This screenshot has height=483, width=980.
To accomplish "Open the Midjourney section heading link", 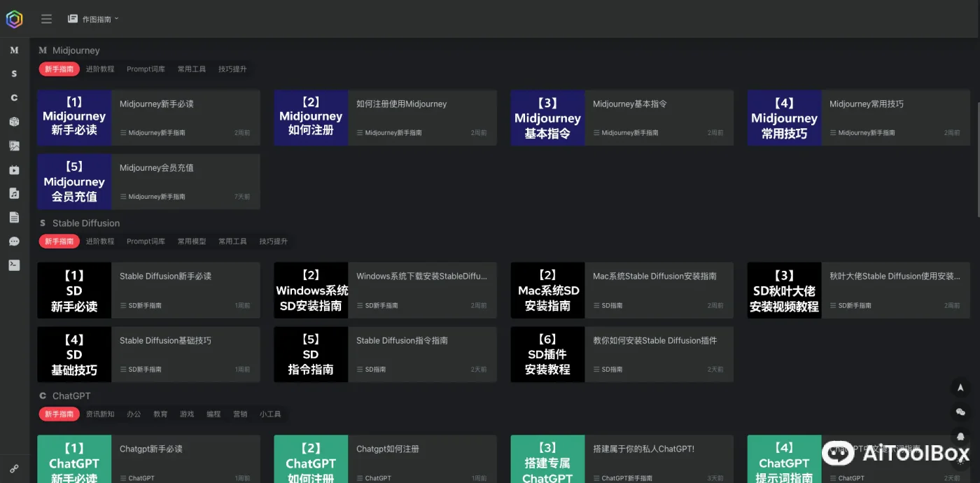I will [76, 50].
